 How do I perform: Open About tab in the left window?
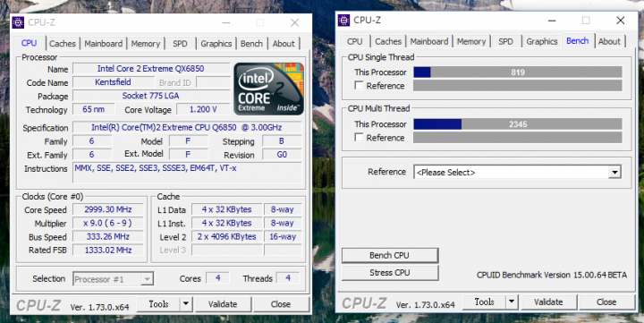[x=284, y=44]
